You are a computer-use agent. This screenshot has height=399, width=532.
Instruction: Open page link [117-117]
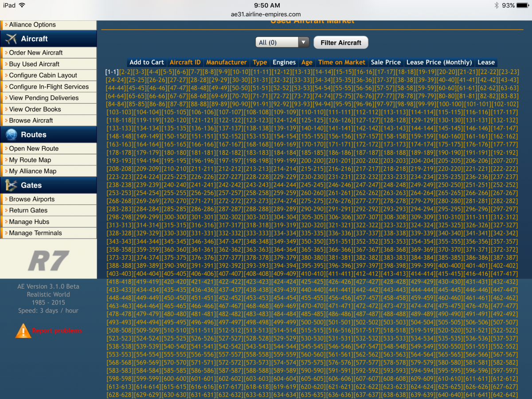tap(505, 112)
